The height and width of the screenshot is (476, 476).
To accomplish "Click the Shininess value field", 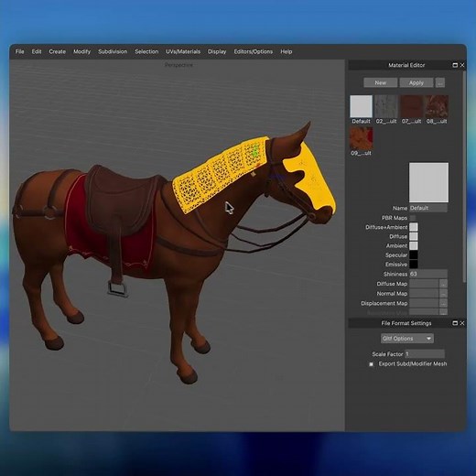I will coord(428,274).
